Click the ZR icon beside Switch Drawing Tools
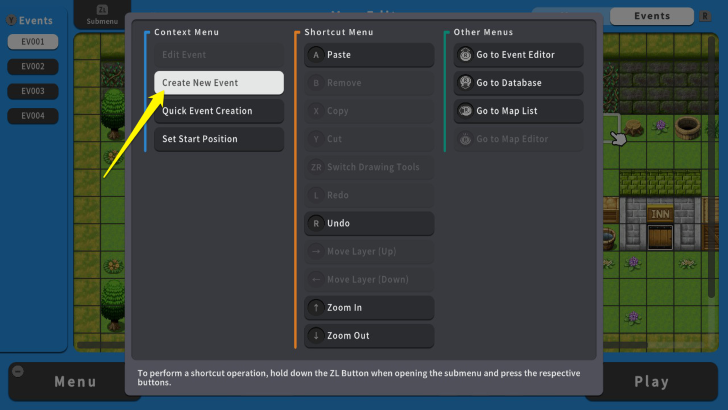The height and width of the screenshot is (410, 728). click(x=316, y=167)
